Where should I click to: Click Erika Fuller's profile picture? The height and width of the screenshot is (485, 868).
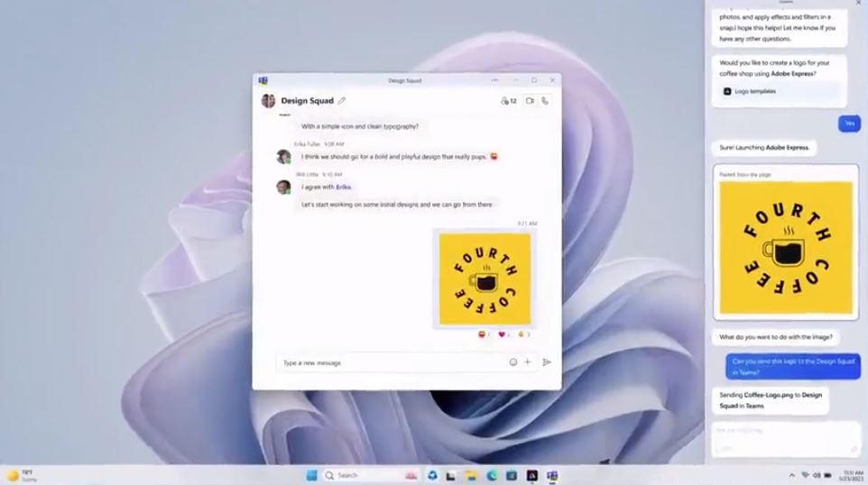click(x=283, y=157)
